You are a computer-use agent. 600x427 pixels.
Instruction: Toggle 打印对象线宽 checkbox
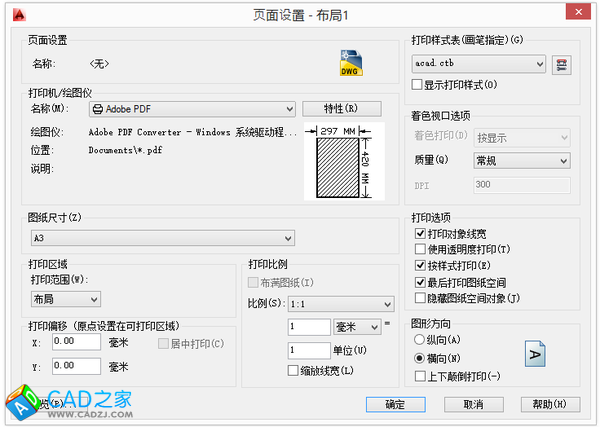[420, 233]
